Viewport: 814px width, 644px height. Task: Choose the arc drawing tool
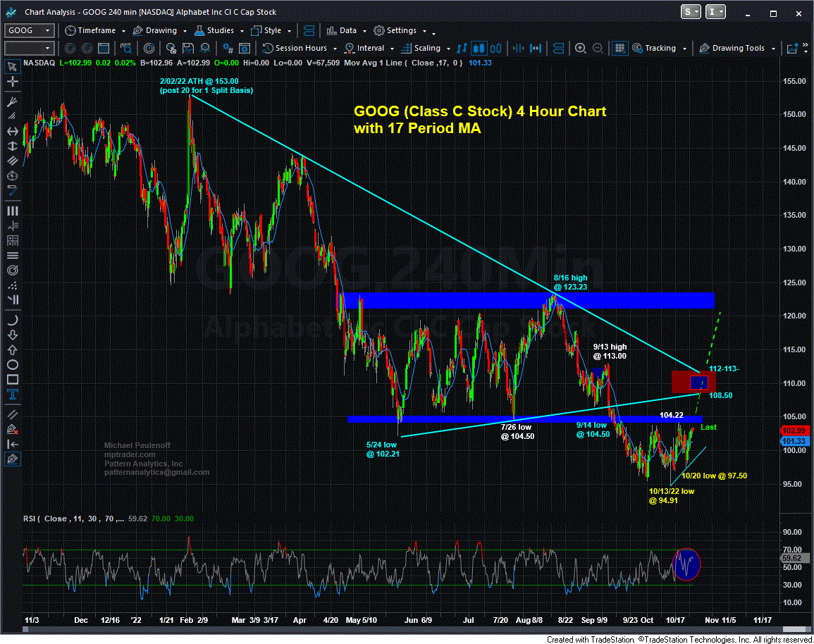pos(13,320)
